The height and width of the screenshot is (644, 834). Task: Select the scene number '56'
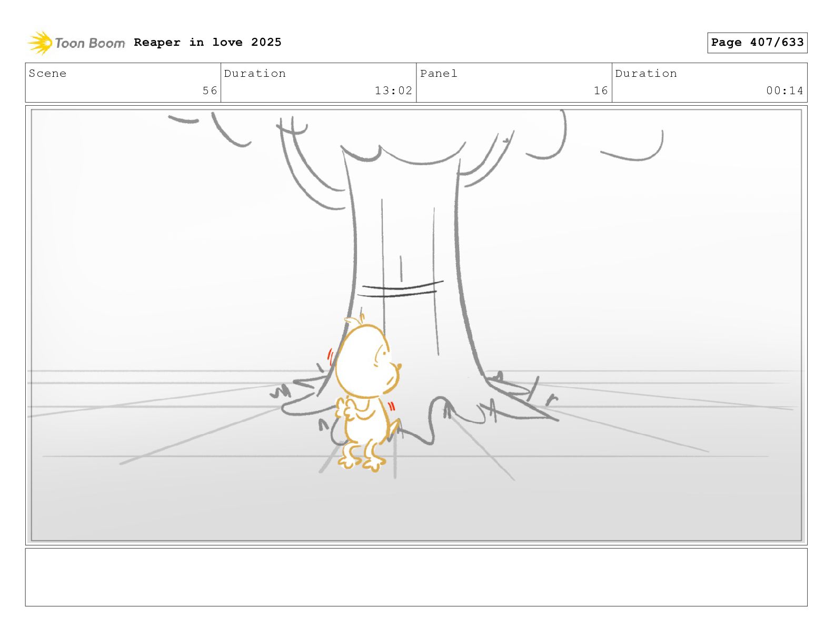click(x=210, y=90)
